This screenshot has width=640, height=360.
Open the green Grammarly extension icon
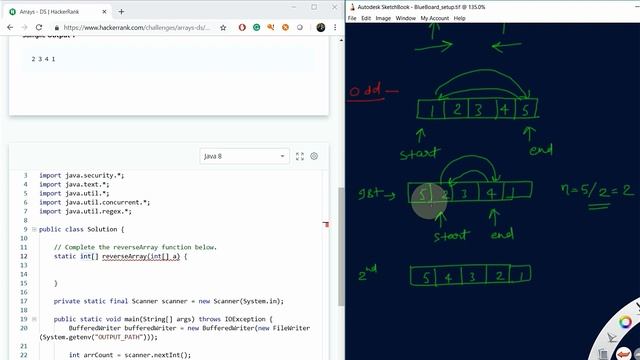(256, 27)
